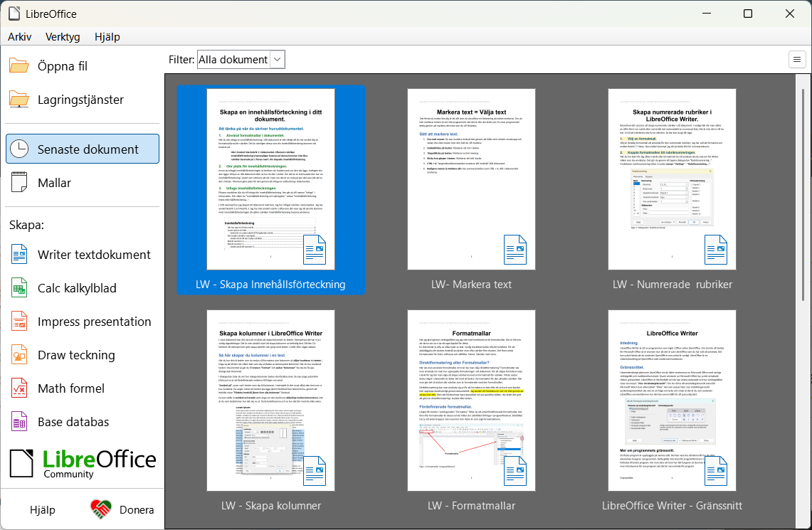Image resolution: width=812 pixels, height=530 pixels.
Task: Click the Öppna fil folder icon
Action: [19, 65]
